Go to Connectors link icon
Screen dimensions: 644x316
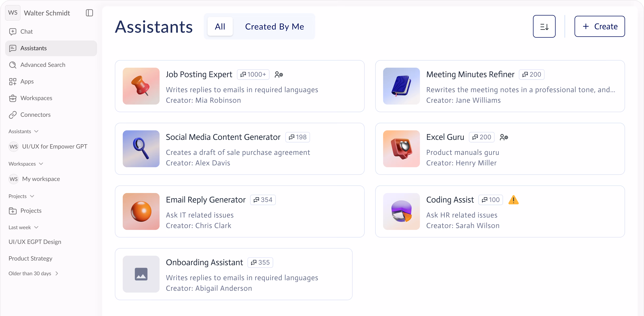[x=13, y=115]
